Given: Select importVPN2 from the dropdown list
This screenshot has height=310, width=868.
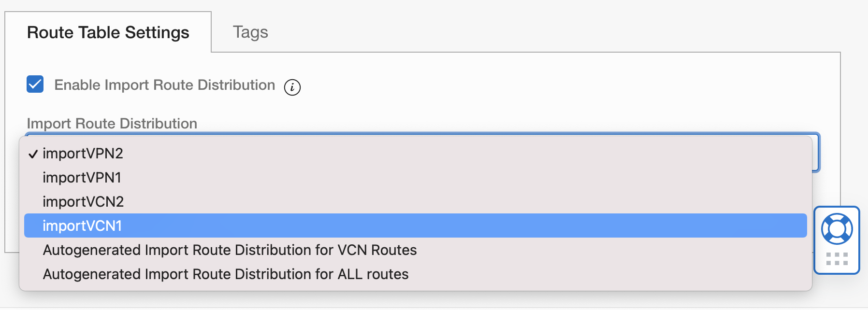Looking at the screenshot, I should point(83,154).
